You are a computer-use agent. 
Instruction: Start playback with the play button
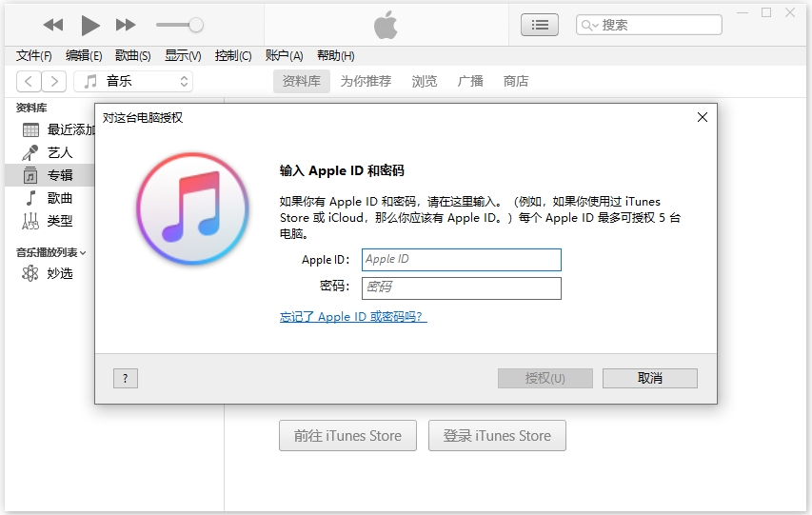(x=90, y=25)
